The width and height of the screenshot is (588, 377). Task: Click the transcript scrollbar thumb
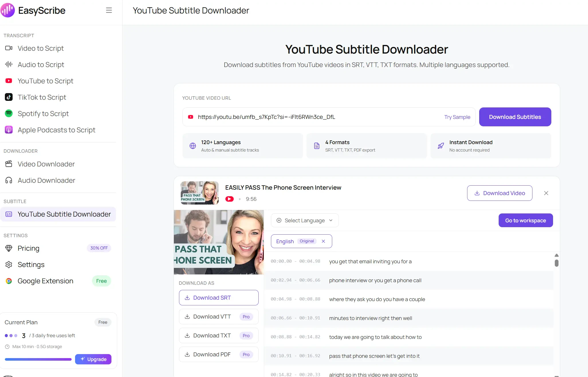click(x=556, y=263)
